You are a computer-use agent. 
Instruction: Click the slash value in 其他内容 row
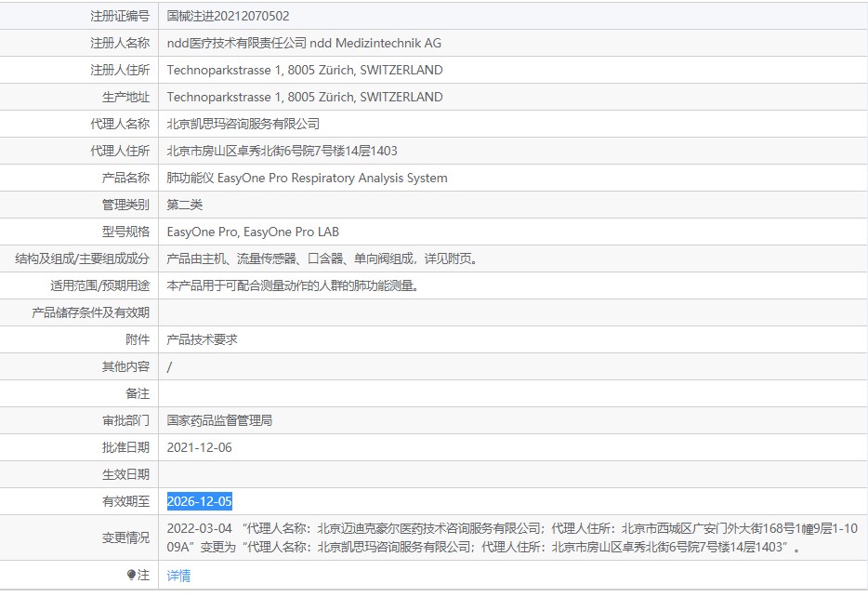click(169, 366)
